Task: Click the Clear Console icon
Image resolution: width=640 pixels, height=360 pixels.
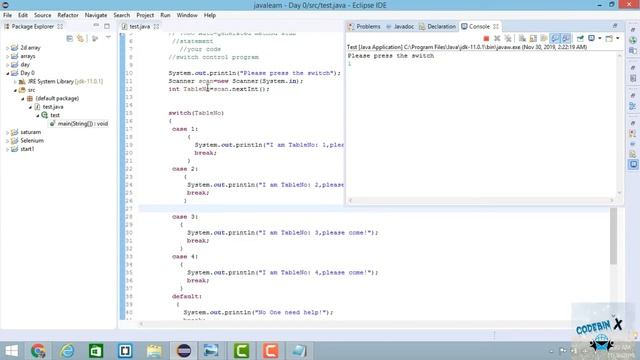Action: pyautogui.click(x=522, y=38)
